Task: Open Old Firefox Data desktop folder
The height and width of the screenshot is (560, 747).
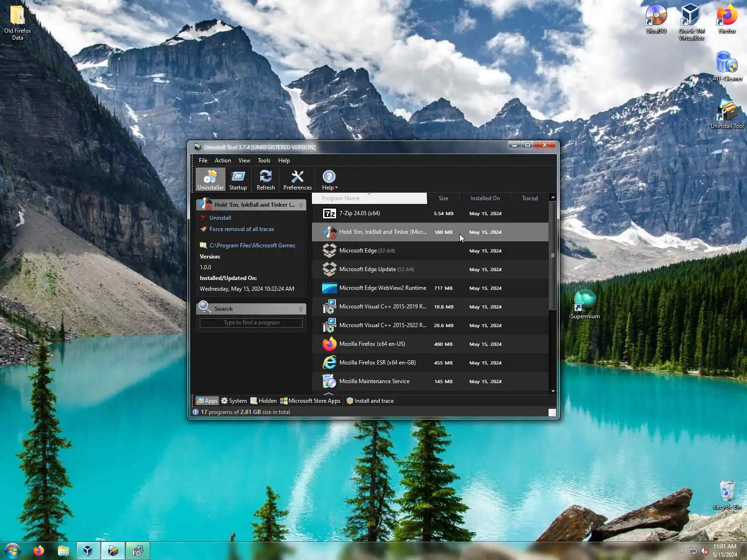Action: point(17,22)
